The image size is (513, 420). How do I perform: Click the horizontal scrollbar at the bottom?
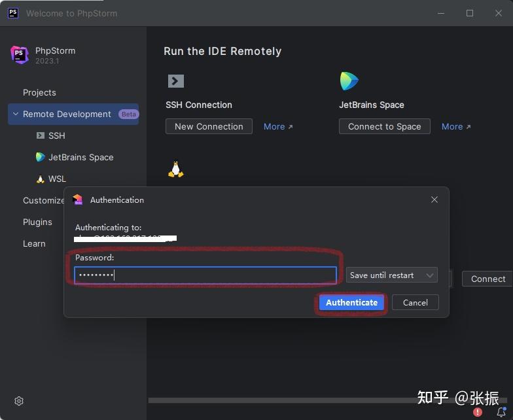point(327,400)
